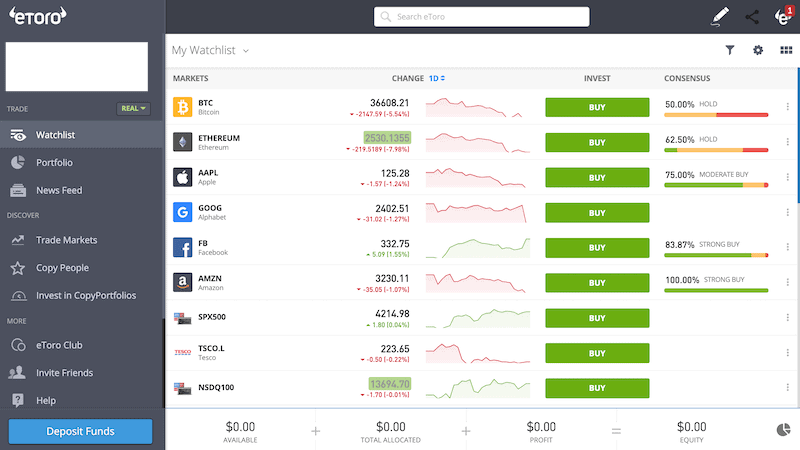This screenshot has width=800, height=450.
Task: Click the profile picture placeholder in sidebar
Action: coord(77,66)
